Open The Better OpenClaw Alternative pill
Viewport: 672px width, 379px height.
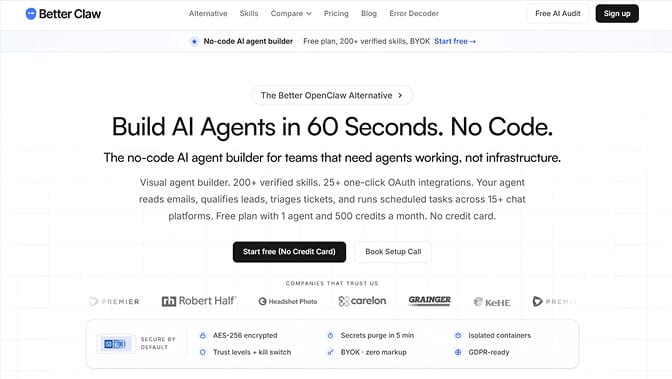click(332, 95)
